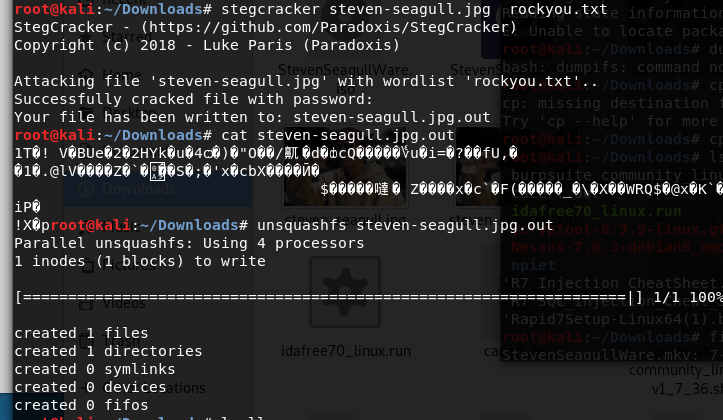Click burpsuite_community_linu listing in right terminal
Viewport: 723px width, 420px height.
(617, 175)
